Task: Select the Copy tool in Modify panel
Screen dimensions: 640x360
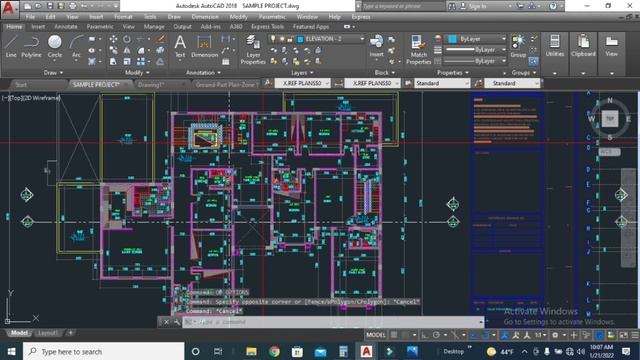Action: 113,50
